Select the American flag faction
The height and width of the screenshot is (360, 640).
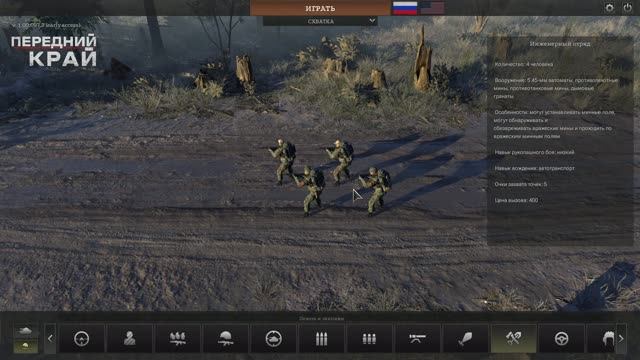coord(432,8)
